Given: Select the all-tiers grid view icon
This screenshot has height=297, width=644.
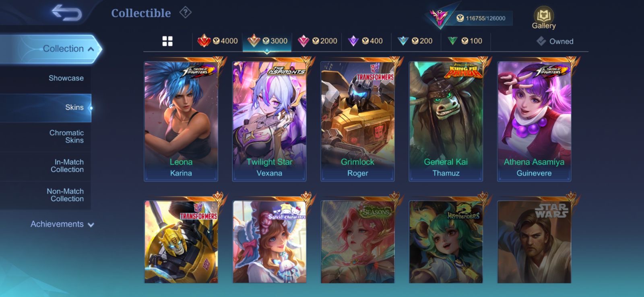Looking at the screenshot, I should click(x=167, y=41).
